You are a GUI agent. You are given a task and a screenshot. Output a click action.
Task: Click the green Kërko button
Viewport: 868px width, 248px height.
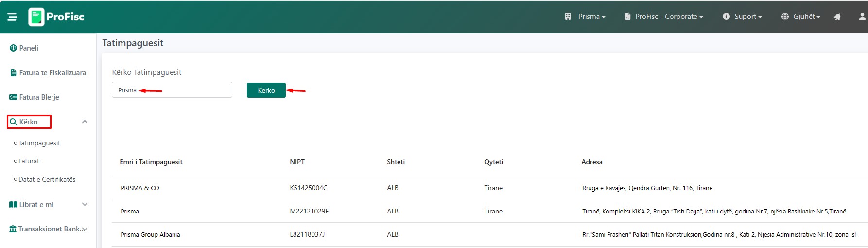point(266,90)
